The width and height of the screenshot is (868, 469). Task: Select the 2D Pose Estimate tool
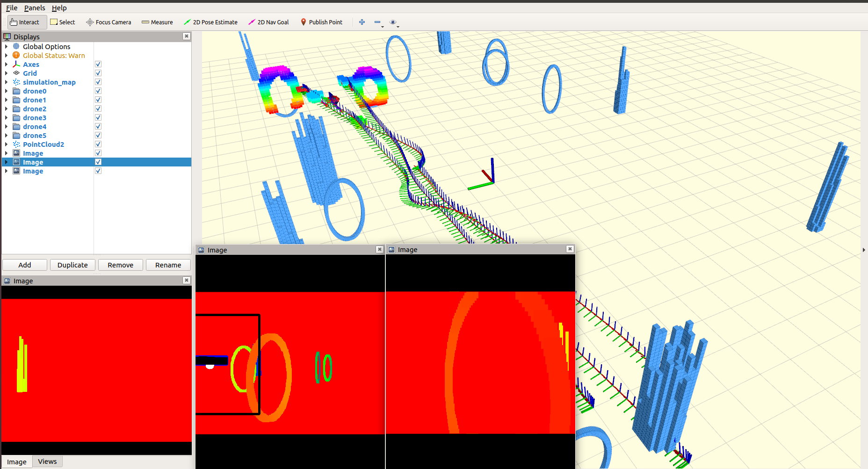point(210,22)
